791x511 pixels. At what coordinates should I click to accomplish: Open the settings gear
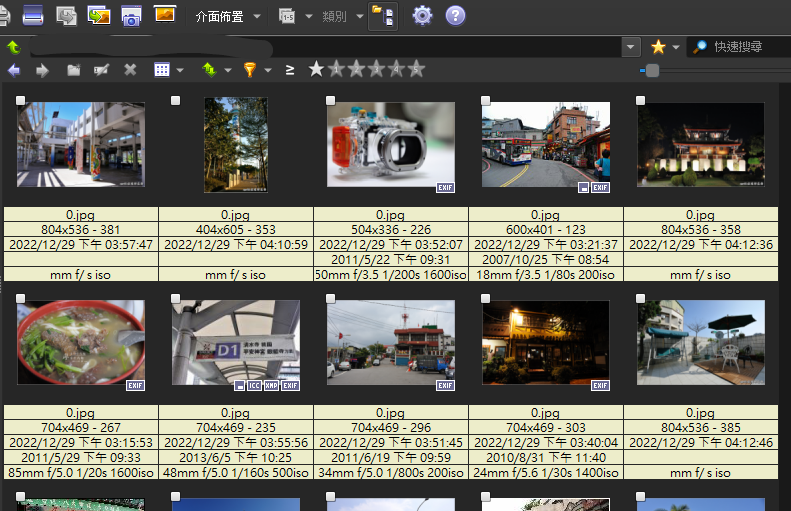[422, 16]
